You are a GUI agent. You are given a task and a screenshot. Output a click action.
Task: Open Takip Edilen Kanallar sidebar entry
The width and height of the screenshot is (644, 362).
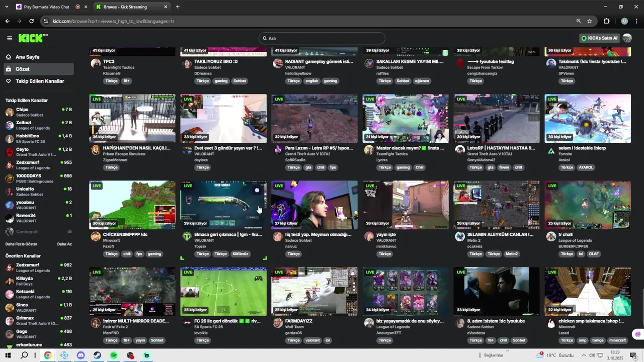click(40, 81)
